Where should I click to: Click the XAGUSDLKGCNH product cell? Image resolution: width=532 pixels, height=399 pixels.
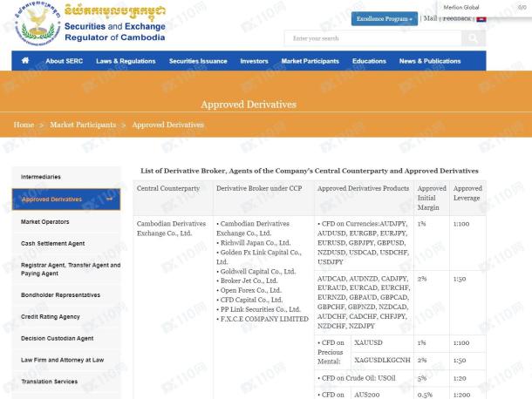point(382,360)
